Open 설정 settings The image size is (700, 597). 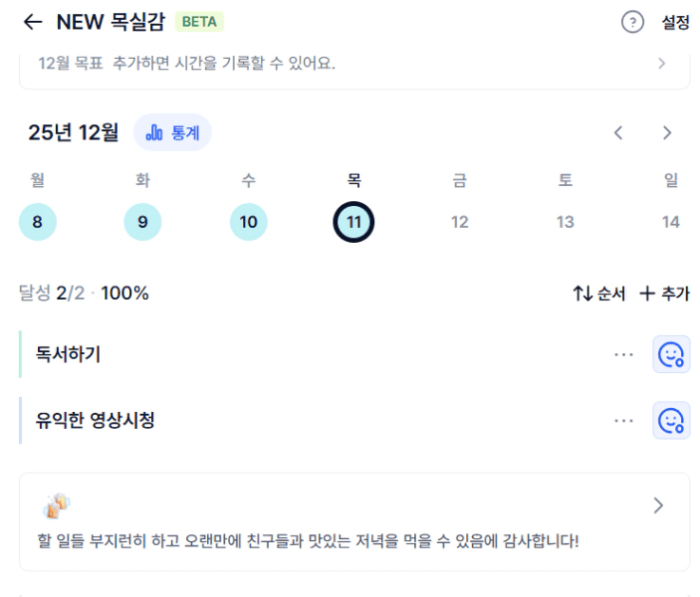(x=675, y=22)
